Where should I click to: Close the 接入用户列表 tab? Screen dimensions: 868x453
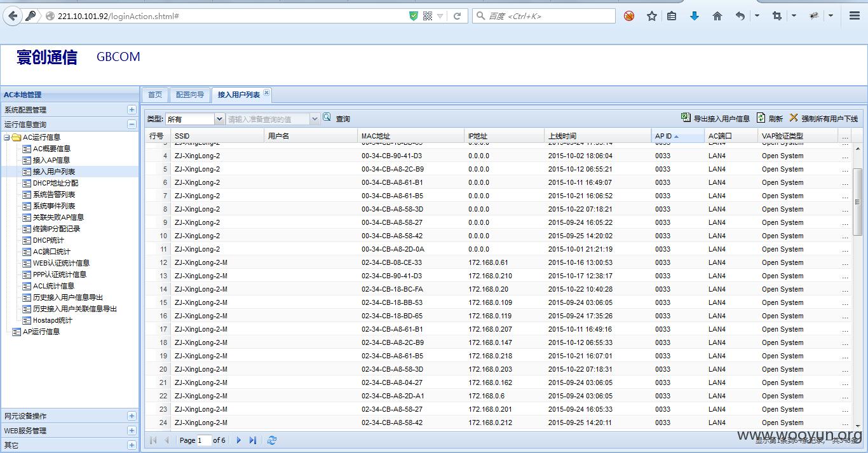coord(267,93)
